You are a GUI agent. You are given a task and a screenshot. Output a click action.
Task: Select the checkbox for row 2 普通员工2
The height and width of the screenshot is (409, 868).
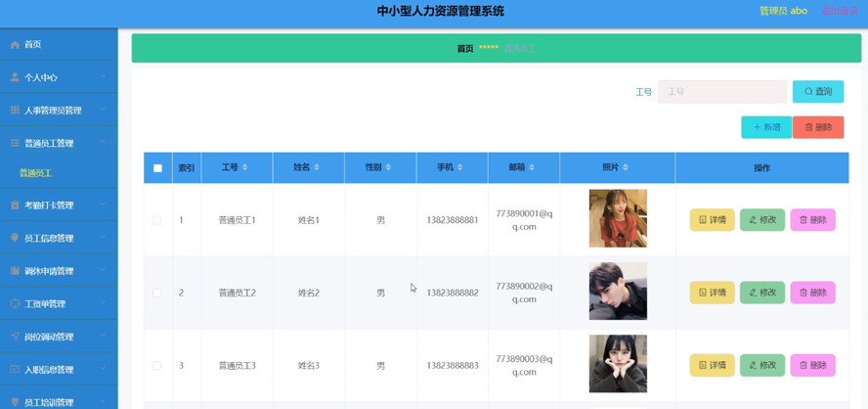coord(156,293)
